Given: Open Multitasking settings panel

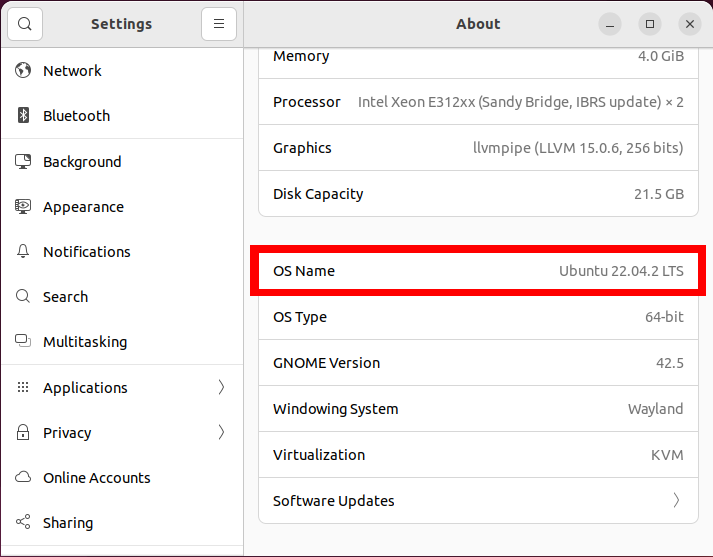Looking at the screenshot, I should 122,341.
